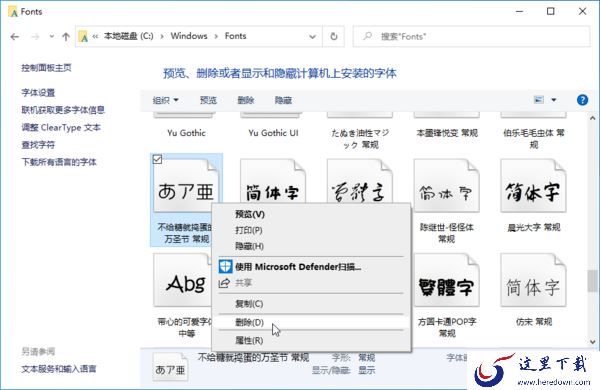Click the share icon in the context menu

coord(225,283)
